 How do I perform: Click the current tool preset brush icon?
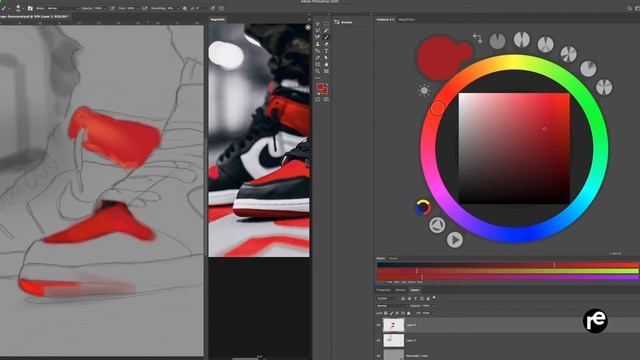pos(4,8)
